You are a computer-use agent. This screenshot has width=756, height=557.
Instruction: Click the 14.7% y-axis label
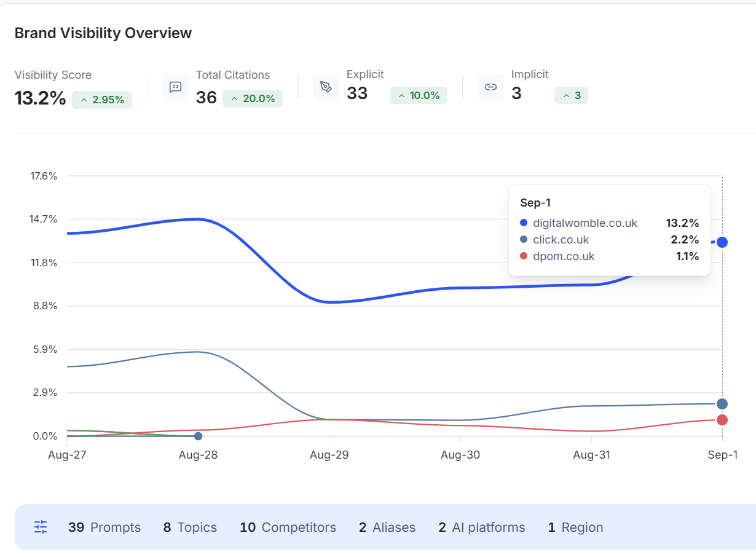pos(44,219)
